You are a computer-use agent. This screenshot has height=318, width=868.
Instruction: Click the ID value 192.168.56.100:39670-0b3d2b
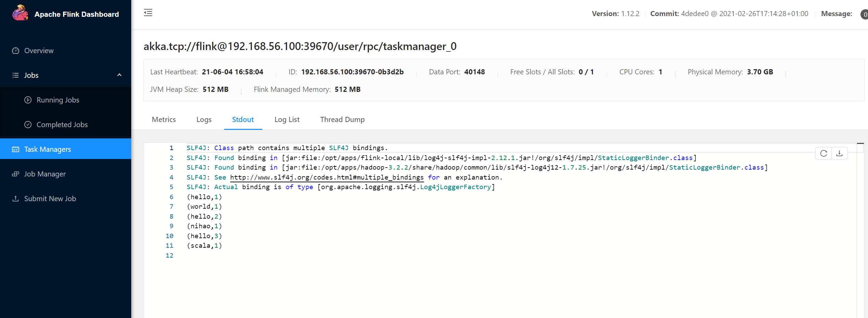tap(352, 72)
